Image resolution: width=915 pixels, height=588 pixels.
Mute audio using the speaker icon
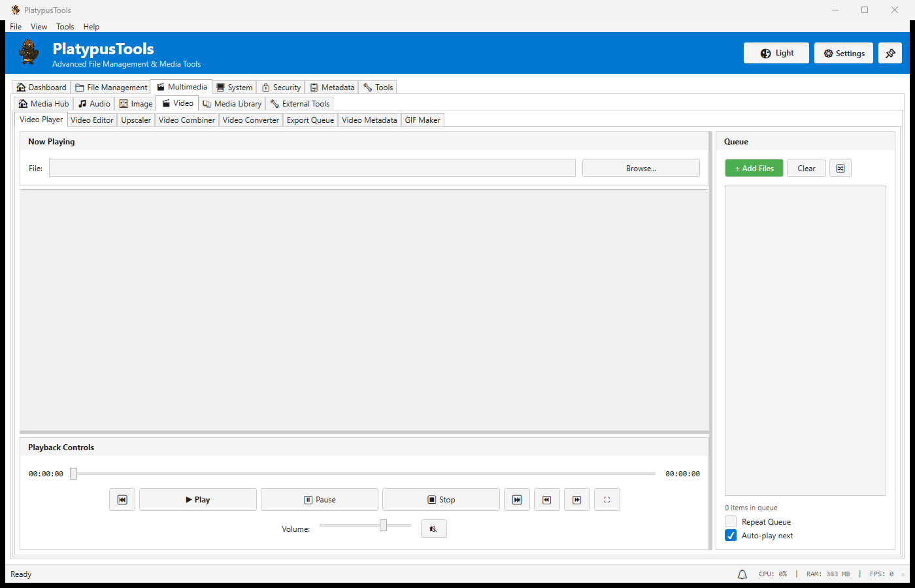tap(433, 529)
